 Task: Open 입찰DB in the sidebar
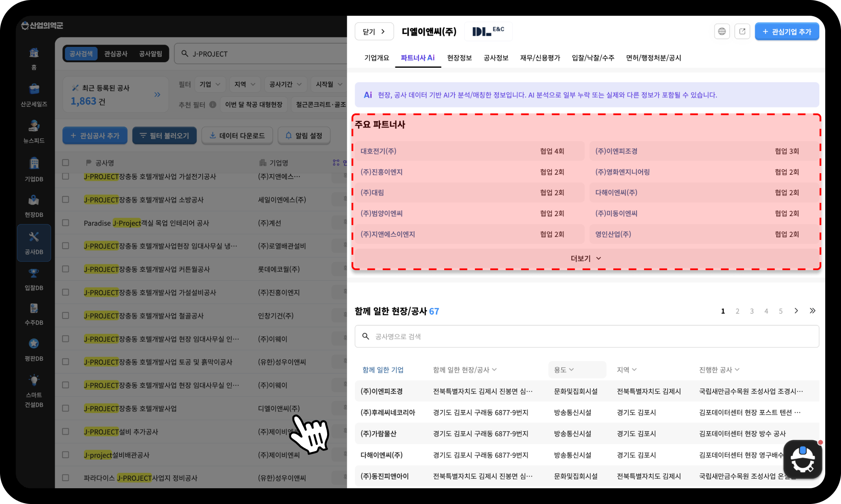click(34, 279)
